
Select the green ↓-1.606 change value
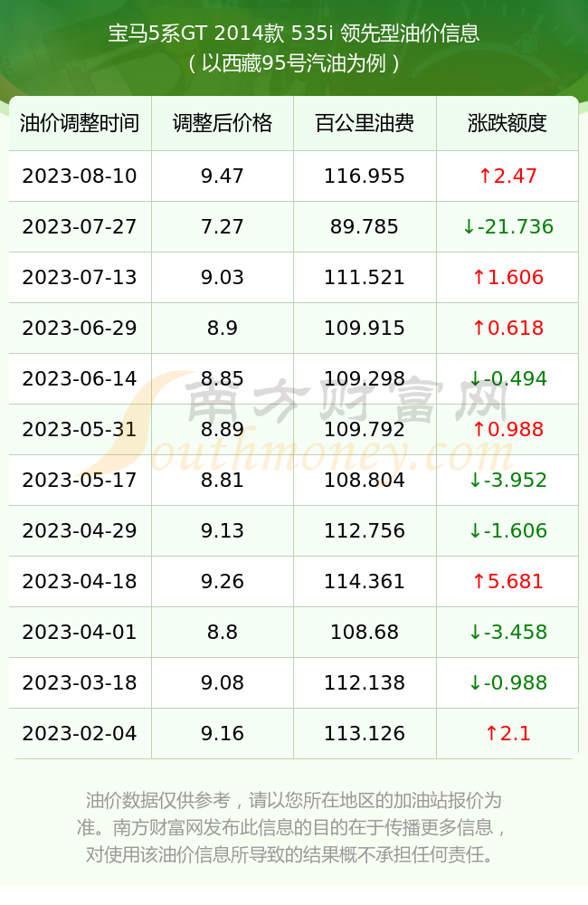coord(507,531)
